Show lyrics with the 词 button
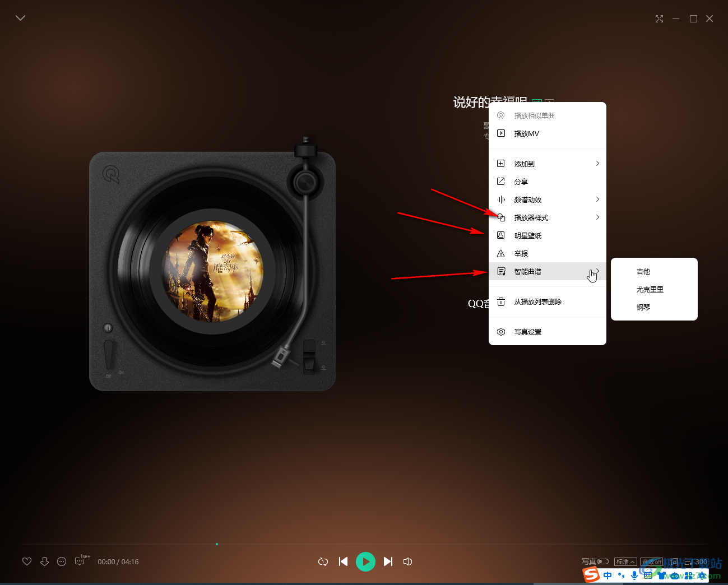728x585 pixels. [x=675, y=561]
